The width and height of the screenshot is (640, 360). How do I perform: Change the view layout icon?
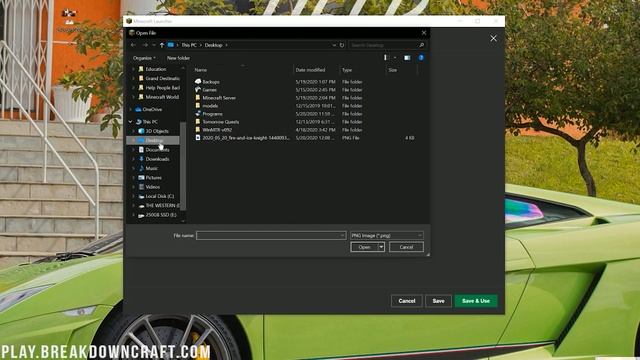pyautogui.click(x=385, y=58)
